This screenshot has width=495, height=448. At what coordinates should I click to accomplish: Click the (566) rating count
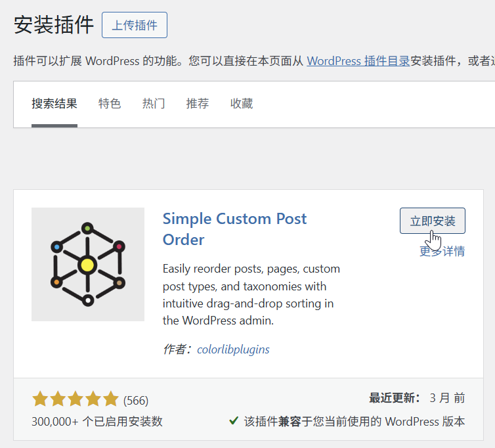[136, 400]
